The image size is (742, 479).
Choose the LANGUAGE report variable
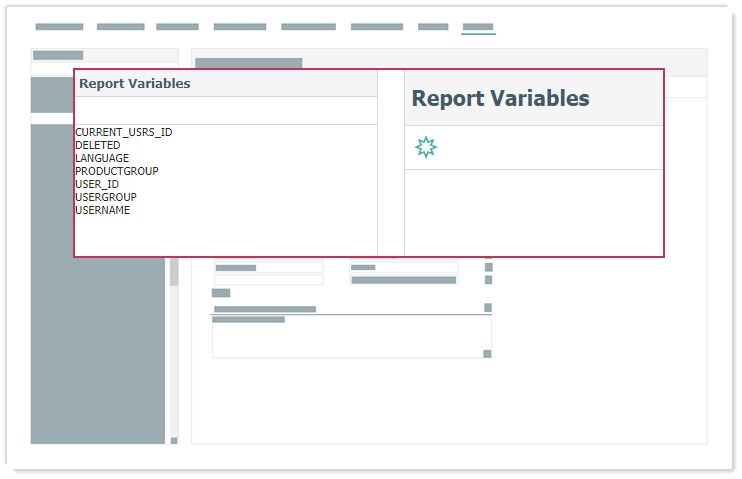(x=102, y=158)
